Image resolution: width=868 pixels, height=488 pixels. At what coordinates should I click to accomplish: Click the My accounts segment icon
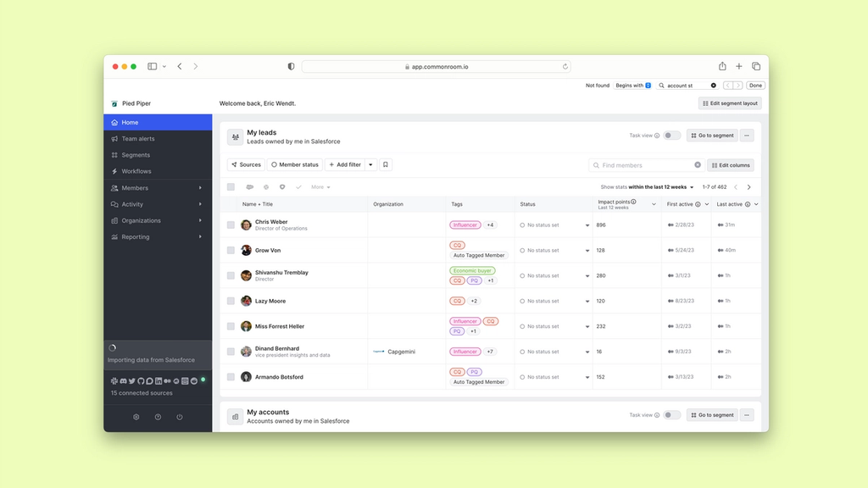pyautogui.click(x=236, y=417)
